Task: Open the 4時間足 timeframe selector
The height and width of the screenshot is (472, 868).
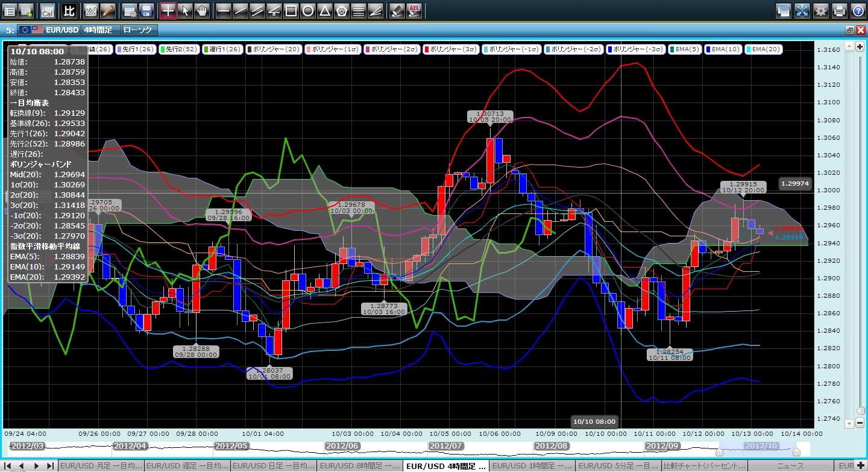Action: (99, 30)
